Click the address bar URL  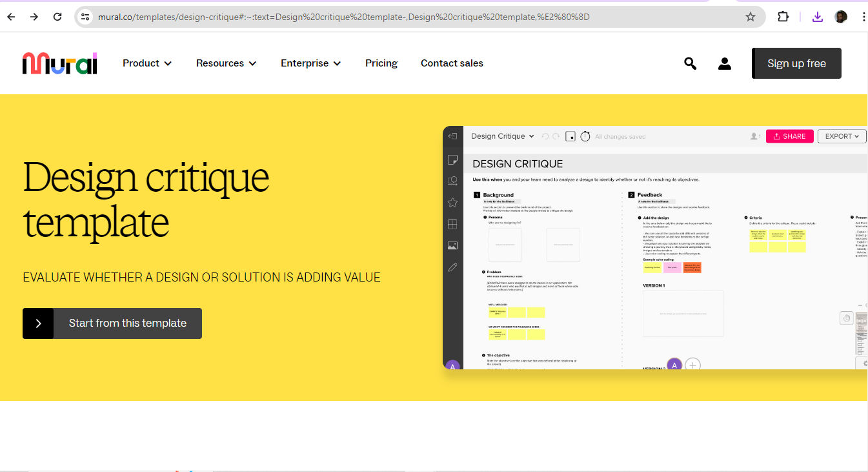pos(343,17)
